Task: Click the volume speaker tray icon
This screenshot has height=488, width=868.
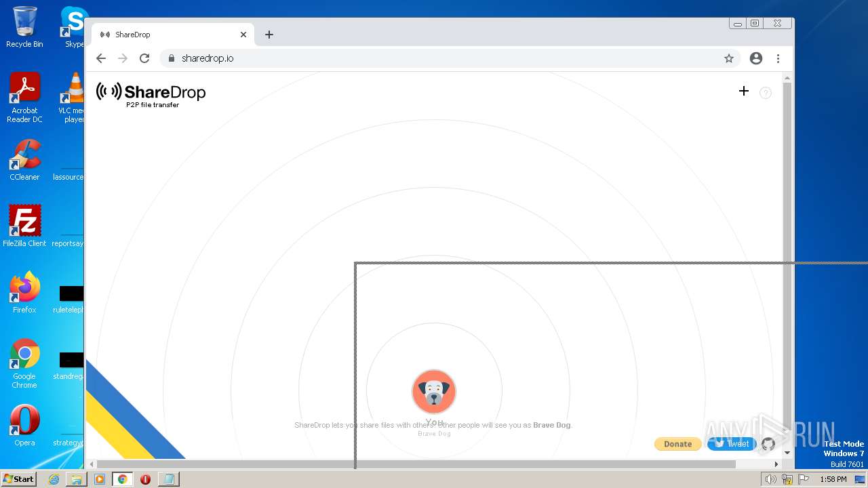Action: [770, 479]
